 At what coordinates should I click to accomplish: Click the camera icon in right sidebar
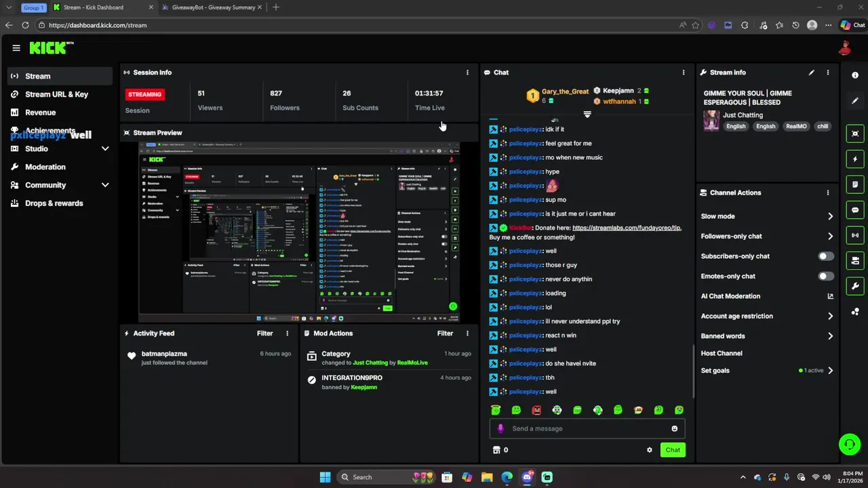pyautogui.click(x=855, y=260)
